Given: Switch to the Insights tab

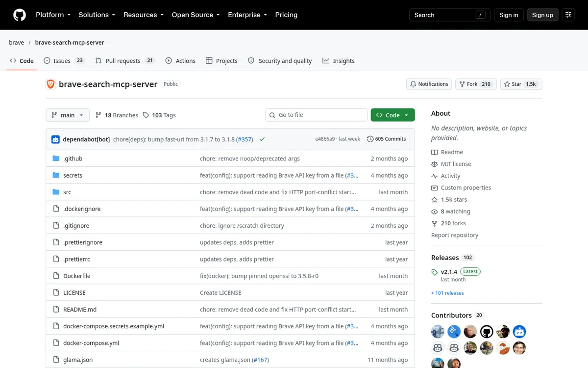Looking at the screenshot, I should click(x=339, y=61).
